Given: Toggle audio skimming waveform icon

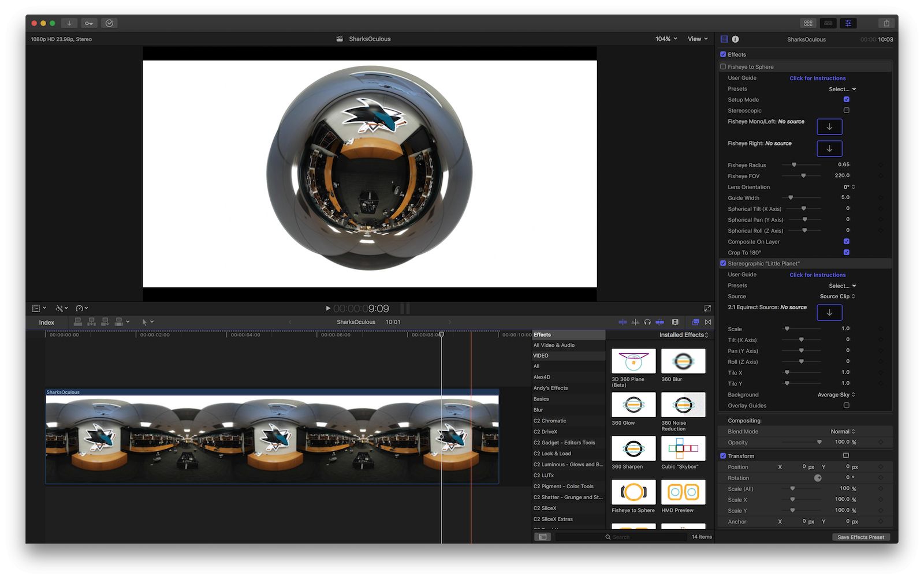Looking at the screenshot, I should pyautogui.click(x=635, y=322).
